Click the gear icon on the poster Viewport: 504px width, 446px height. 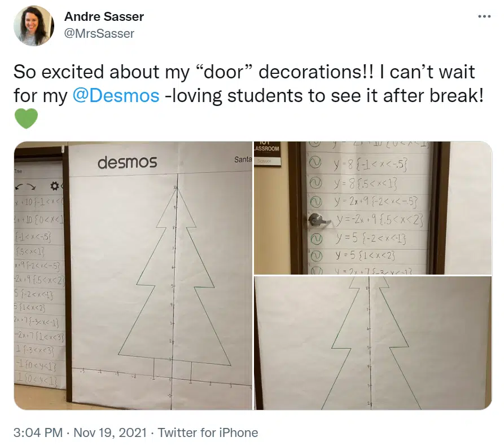click(55, 186)
